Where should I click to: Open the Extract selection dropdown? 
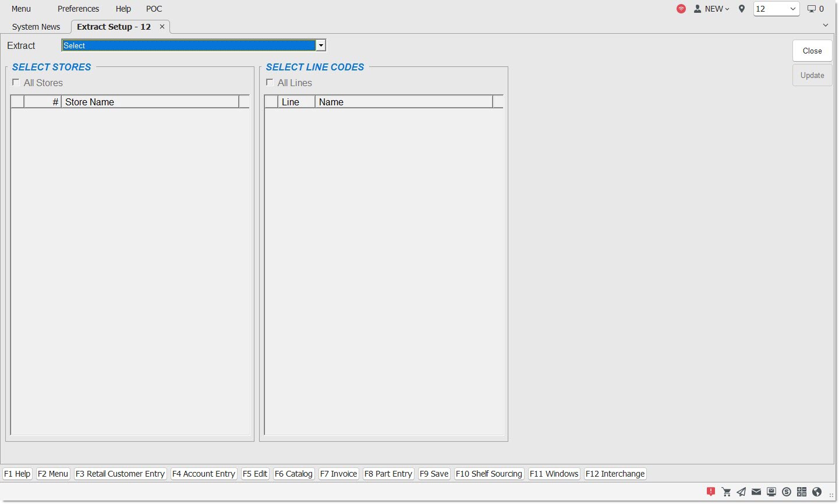point(320,45)
